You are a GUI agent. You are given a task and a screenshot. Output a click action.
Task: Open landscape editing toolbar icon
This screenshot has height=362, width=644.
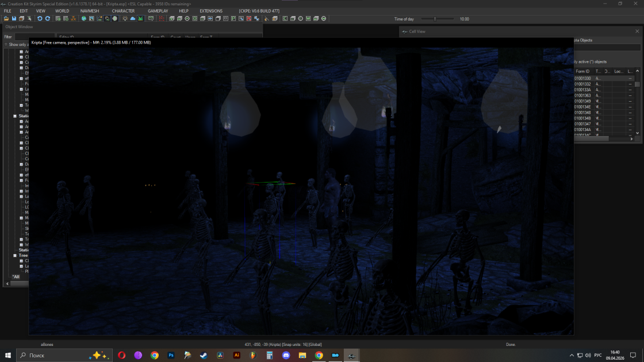coord(91,18)
